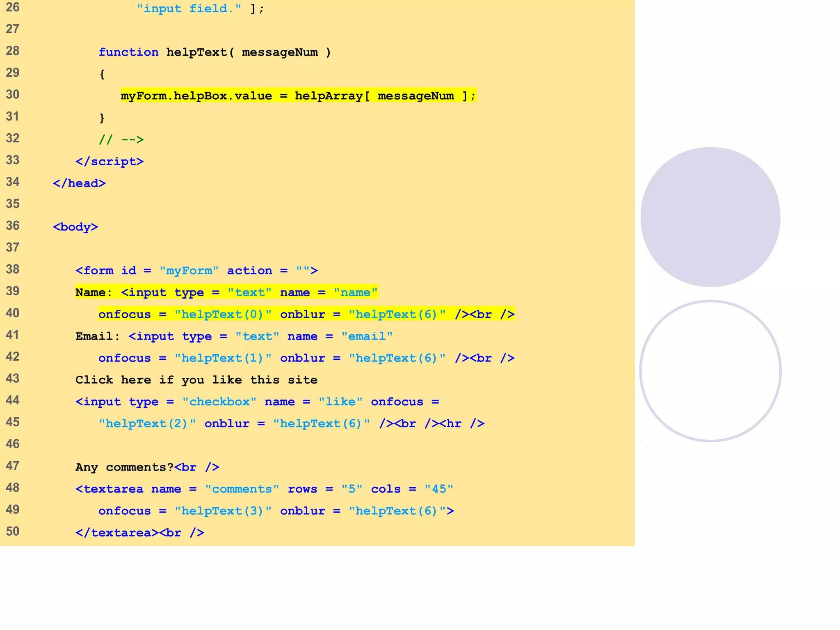This screenshot has height=630, width=840.
Task: Click the Email input text line
Action: pyautogui.click(x=234, y=336)
